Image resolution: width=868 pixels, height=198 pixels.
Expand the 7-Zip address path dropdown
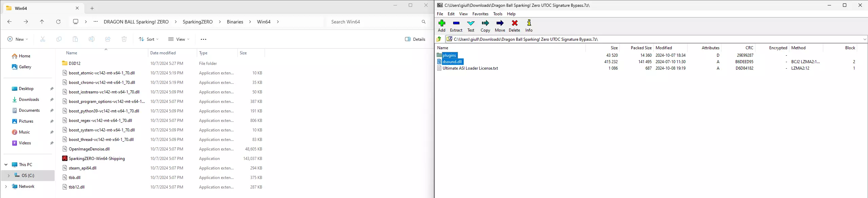coord(865,39)
